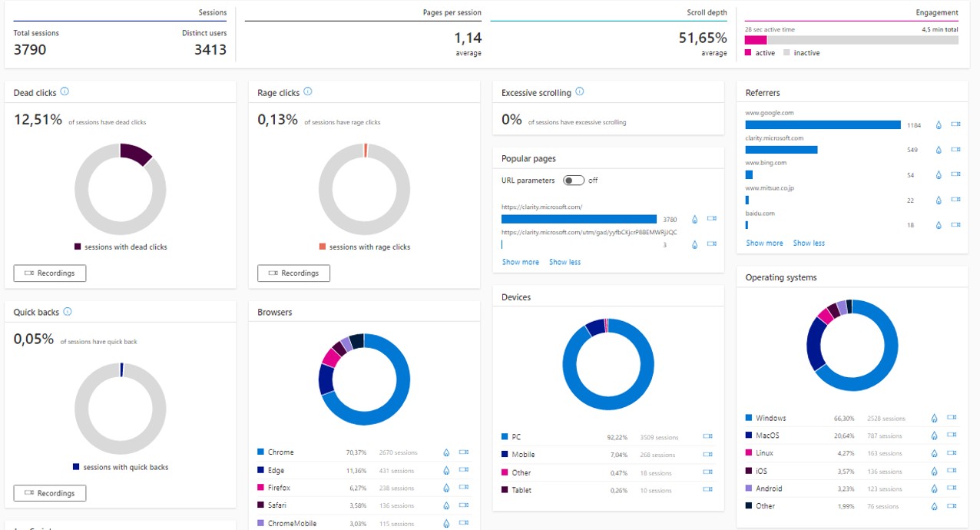View heatmap for Windows operating system

[935, 418]
